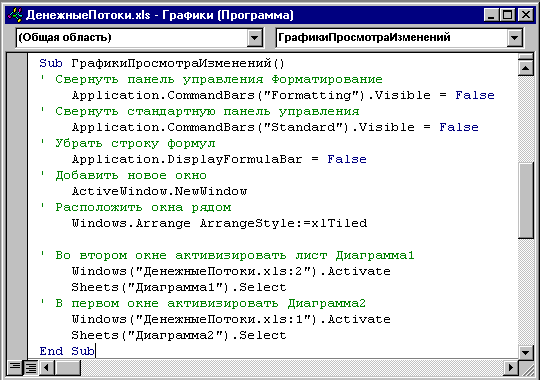Click vertical scrollbar down arrow
Image resolution: width=541 pixels, height=384 pixels.
[525, 352]
